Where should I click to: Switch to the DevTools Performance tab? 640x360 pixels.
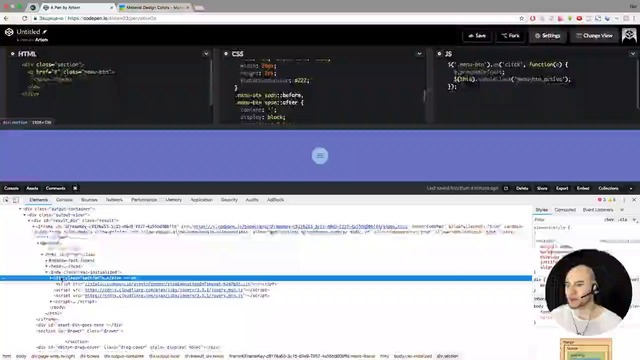(x=144, y=200)
